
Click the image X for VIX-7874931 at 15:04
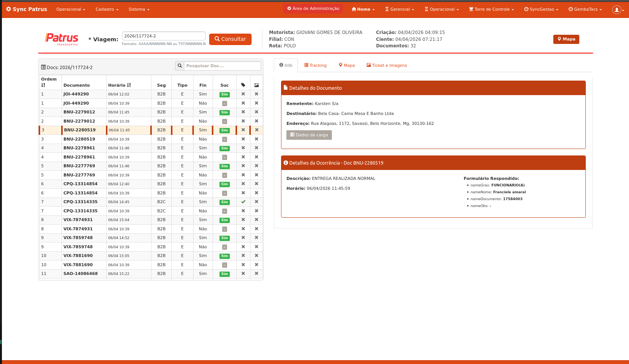257,220
